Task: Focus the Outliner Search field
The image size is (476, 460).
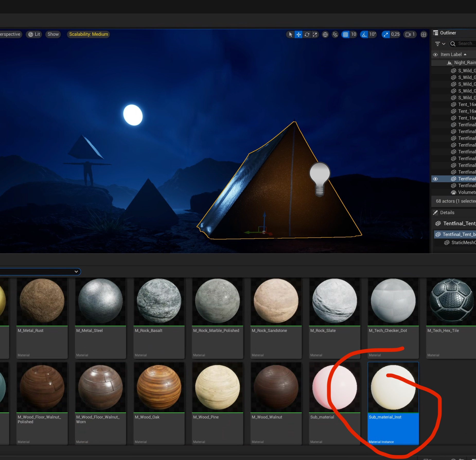Action: click(463, 44)
